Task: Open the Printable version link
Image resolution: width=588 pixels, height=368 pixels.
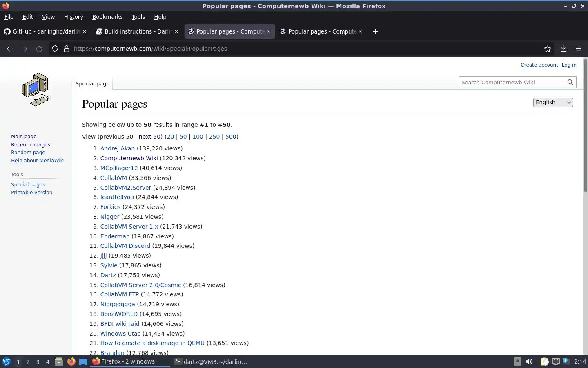Action: [x=31, y=193]
